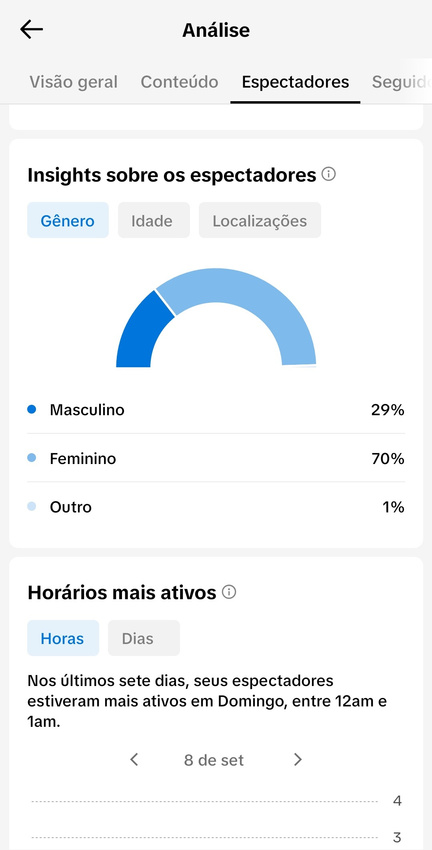Switch to Conteúdo tab
This screenshot has width=432, height=850.
(179, 82)
